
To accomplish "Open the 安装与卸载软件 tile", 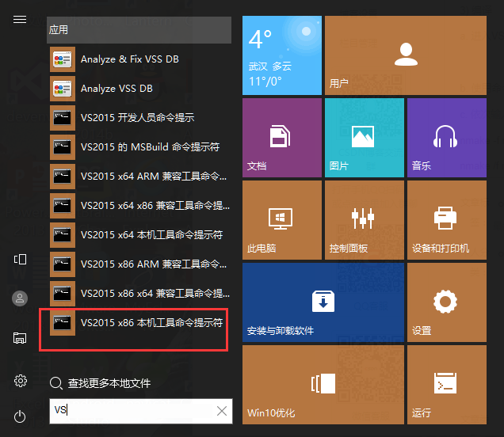I will click(x=323, y=302).
